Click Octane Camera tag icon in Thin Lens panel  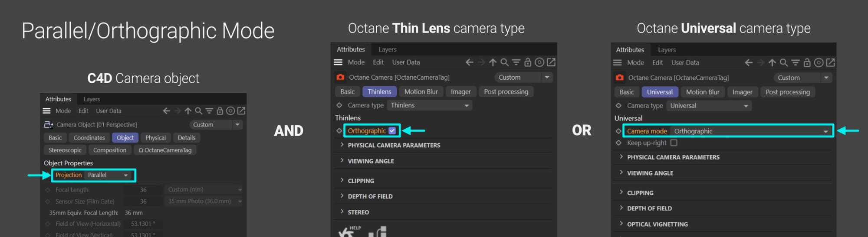(x=340, y=77)
